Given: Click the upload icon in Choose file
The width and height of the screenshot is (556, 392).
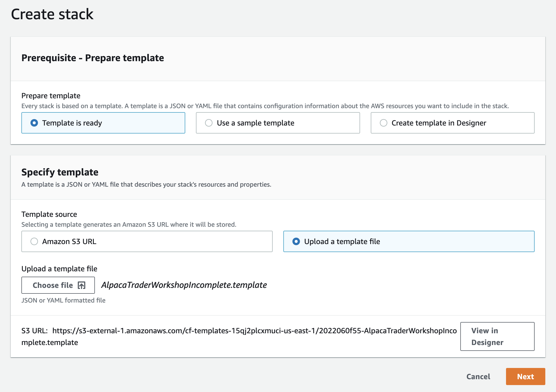Looking at the screenshot, I should 82,285.
